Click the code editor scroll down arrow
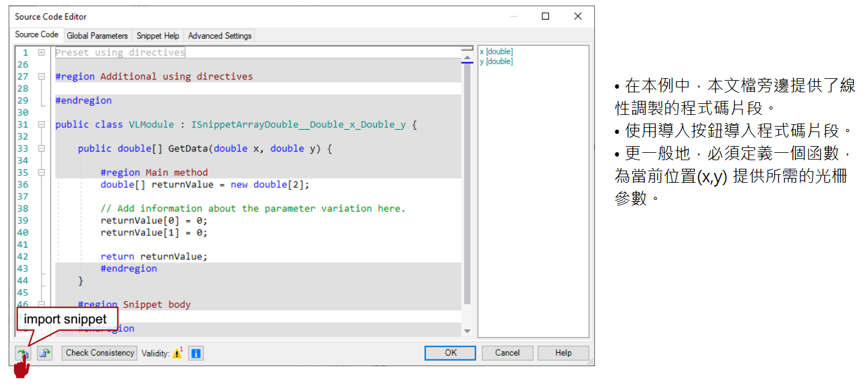Screen dimensions: 868x387 tap(468, 331)
